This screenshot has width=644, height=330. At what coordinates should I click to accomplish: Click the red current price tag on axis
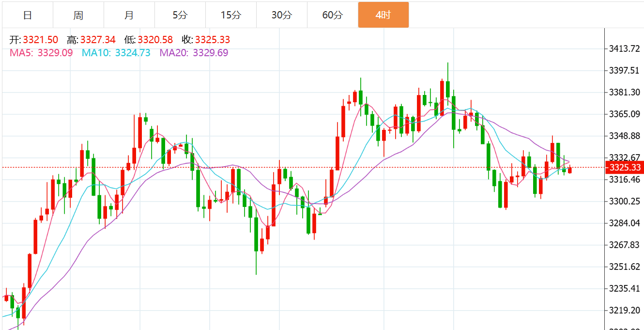[x=625, y=168]
